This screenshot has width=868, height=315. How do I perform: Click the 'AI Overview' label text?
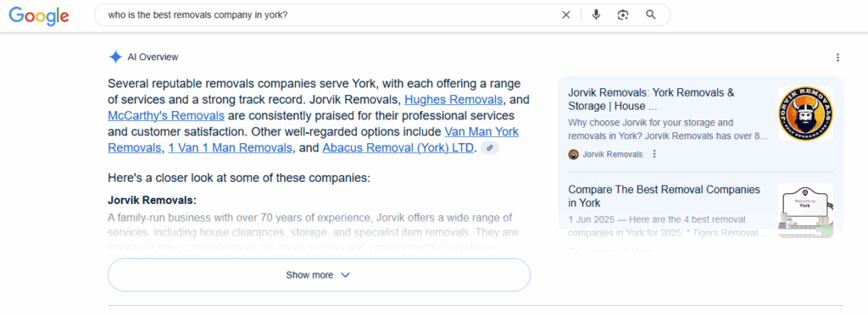[153, 57]
